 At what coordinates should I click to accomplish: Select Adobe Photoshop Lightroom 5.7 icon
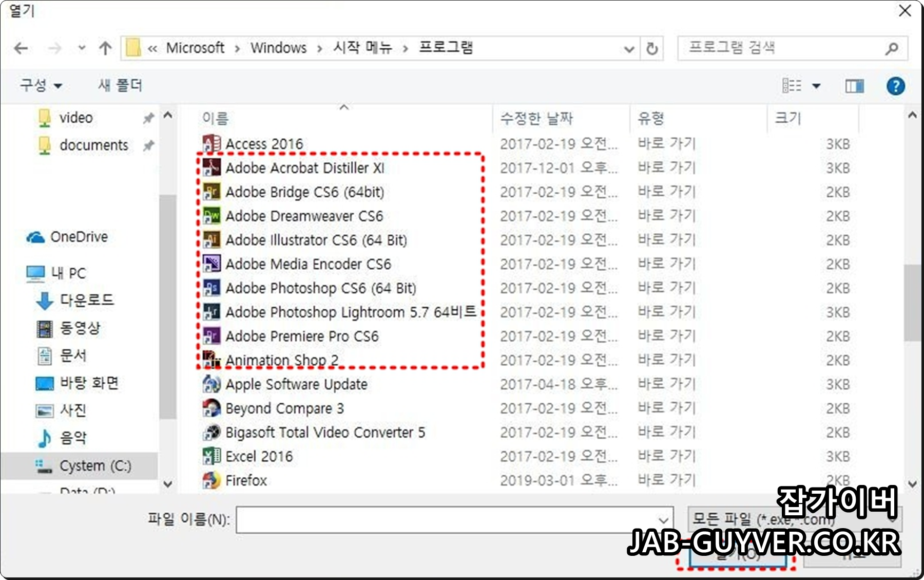click(x=211, y=312)
